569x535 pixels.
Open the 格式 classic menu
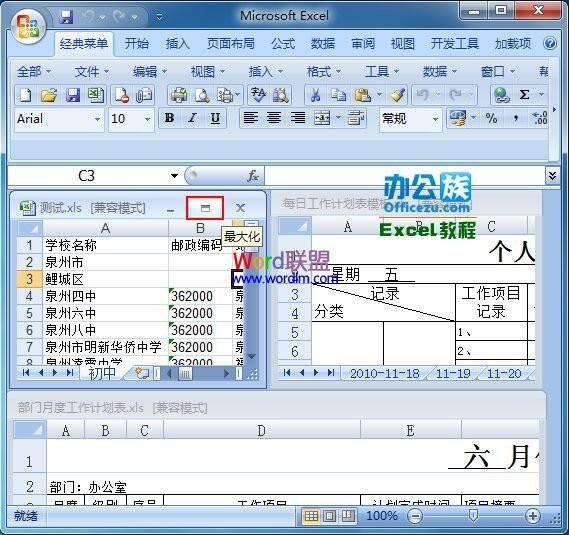pyautogui.click(x=323, y=72)
